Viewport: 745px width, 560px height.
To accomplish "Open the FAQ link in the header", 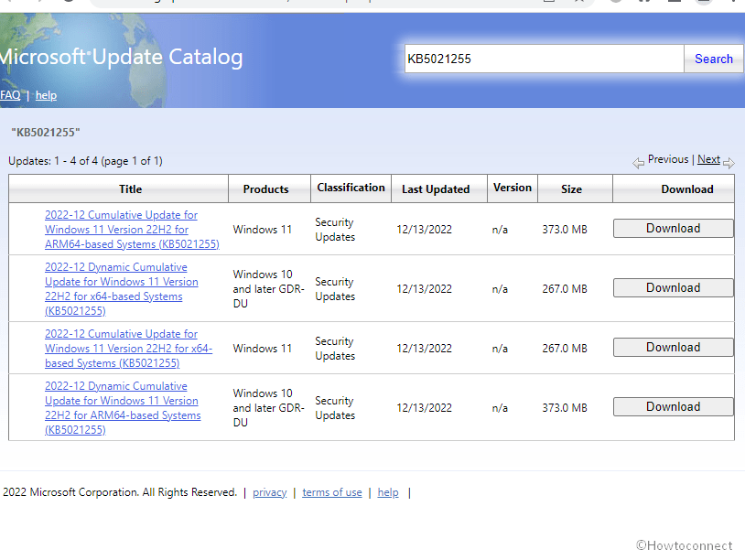I will [x=10, y=95].
